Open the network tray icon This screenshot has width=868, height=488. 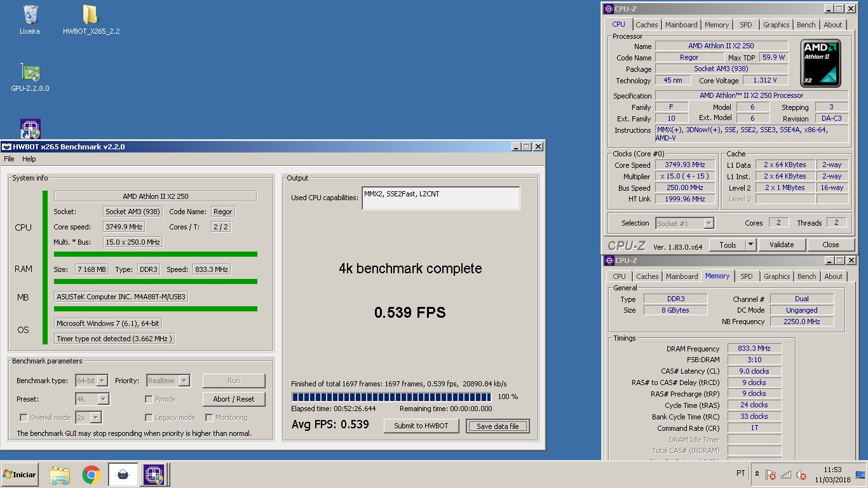point(786,475)
